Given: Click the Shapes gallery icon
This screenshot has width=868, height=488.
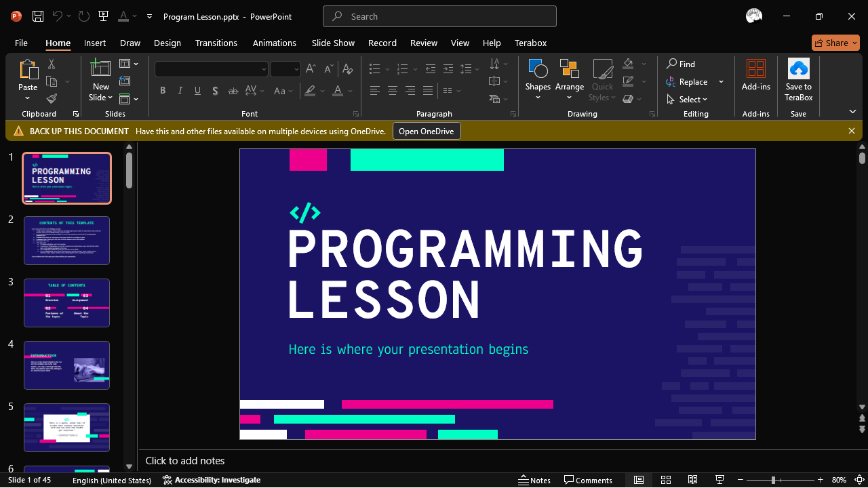Looking at the screenshot, I should click(x=538, y=68).
